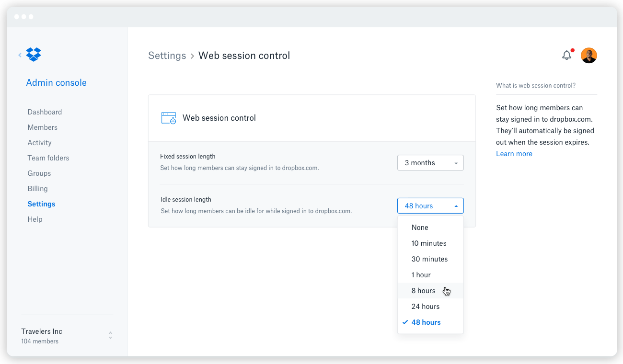
Task: Collapse the Idle session length dropdown
Action: (430, 206)
